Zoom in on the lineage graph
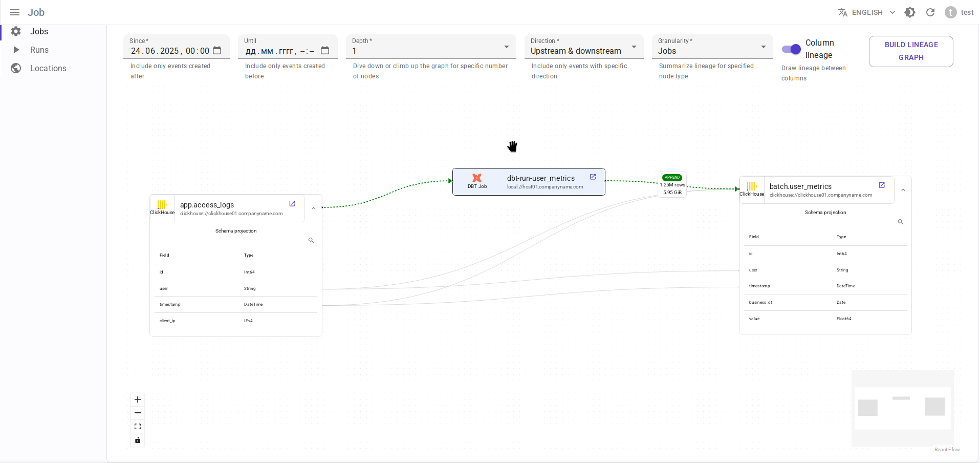 pyautogui.click(x=138, y=399)
